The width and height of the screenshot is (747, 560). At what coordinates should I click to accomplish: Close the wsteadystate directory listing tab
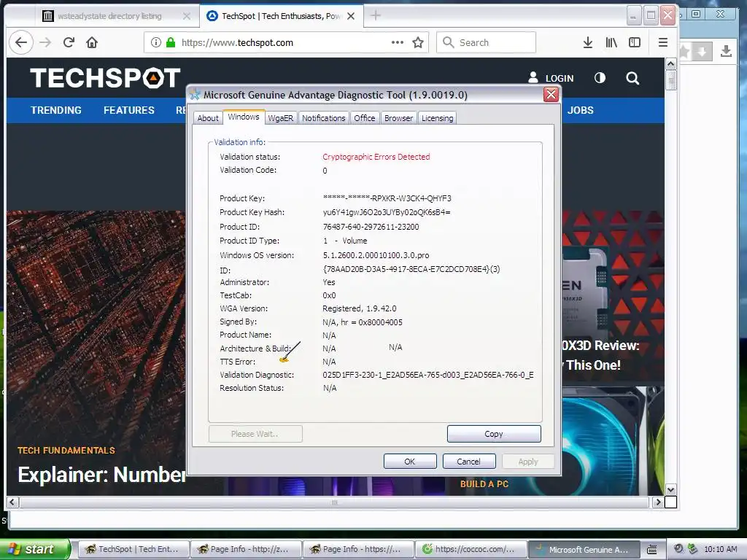point(187,16)
